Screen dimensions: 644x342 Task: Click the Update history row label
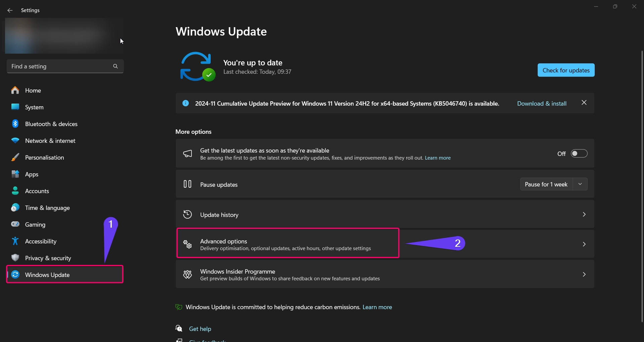219,215
